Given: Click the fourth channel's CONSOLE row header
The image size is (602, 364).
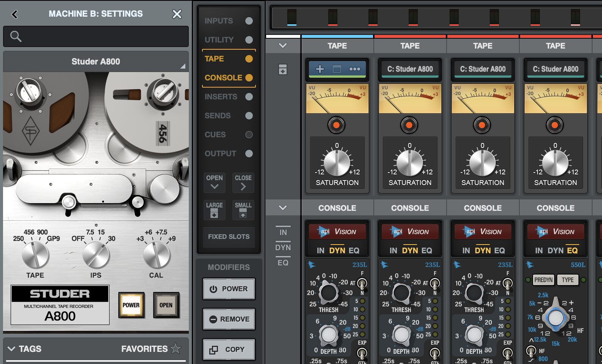Looking at the screenshot, I should point(556,208).
